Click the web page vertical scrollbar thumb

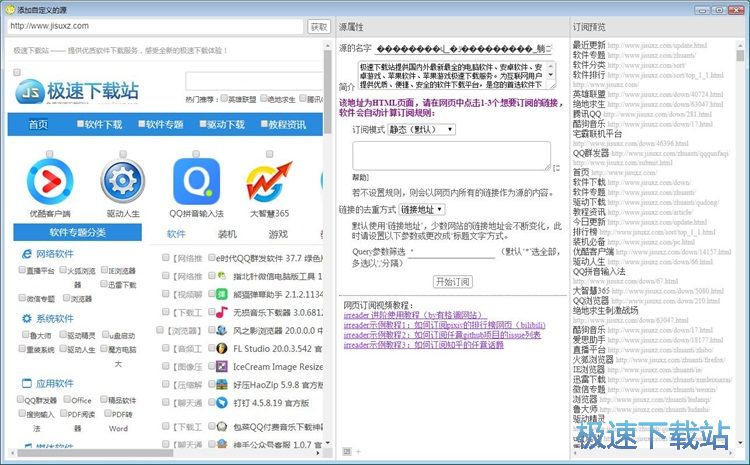tap(328, 91)
